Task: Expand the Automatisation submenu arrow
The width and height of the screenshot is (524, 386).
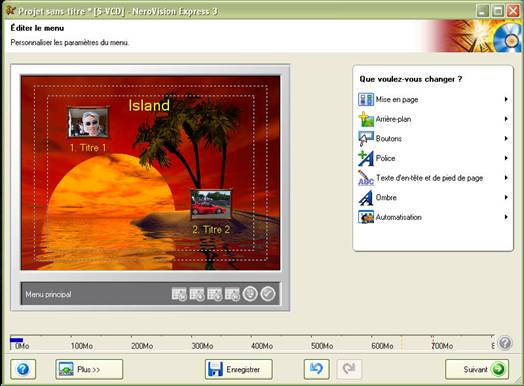Action: click(x=506, y=217)
